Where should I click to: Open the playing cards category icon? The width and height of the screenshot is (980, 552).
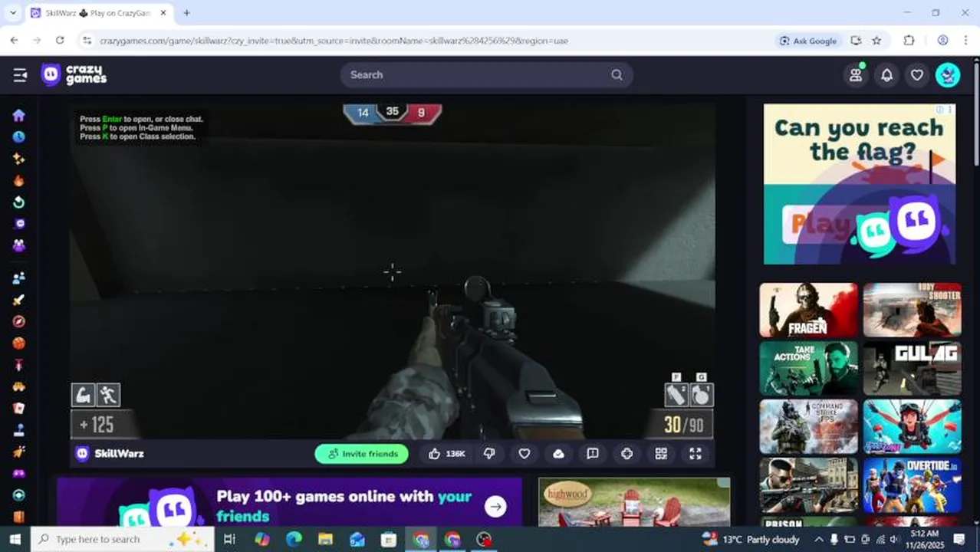(x=18, y=409)
